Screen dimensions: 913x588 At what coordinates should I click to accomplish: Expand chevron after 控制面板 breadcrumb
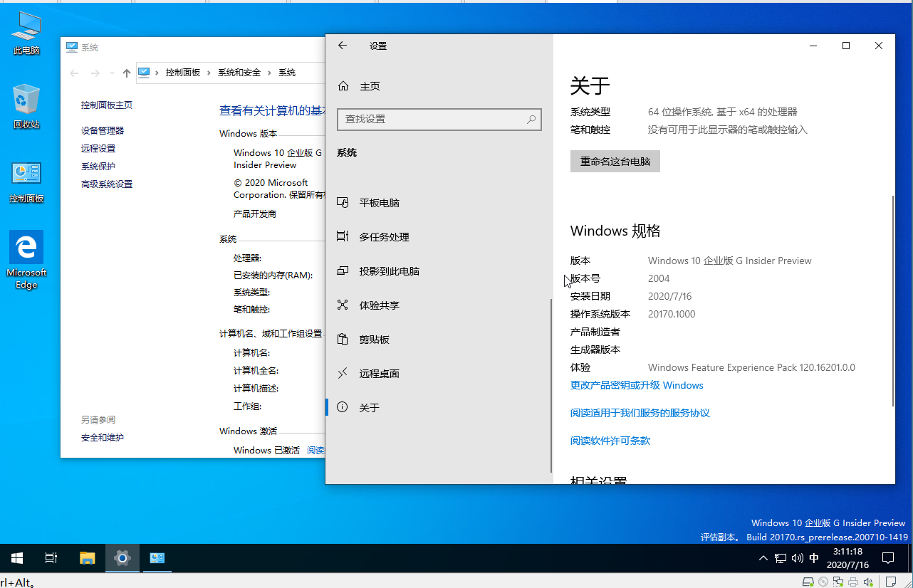(x=209, y=73)
